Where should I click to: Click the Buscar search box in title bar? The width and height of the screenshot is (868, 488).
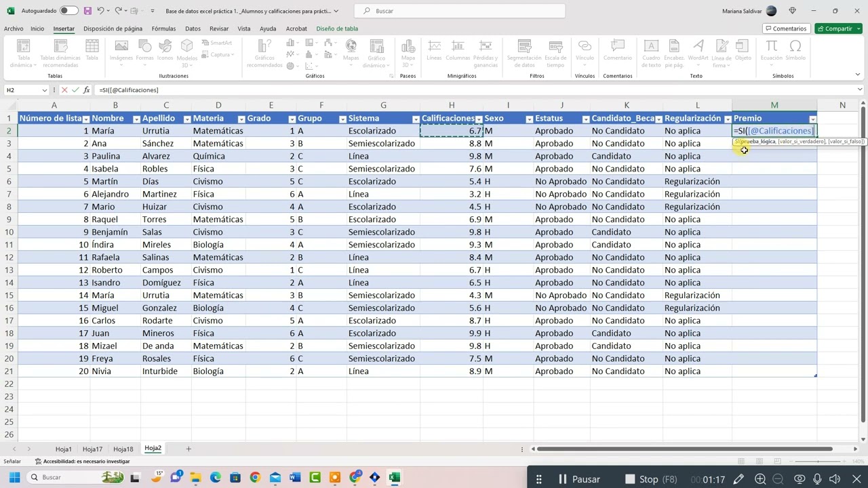(x=460, y=11)
